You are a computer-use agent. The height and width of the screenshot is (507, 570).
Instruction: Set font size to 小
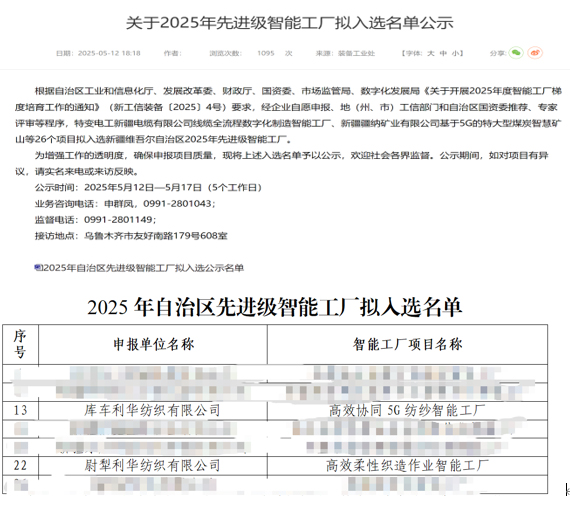click(455, 53)
